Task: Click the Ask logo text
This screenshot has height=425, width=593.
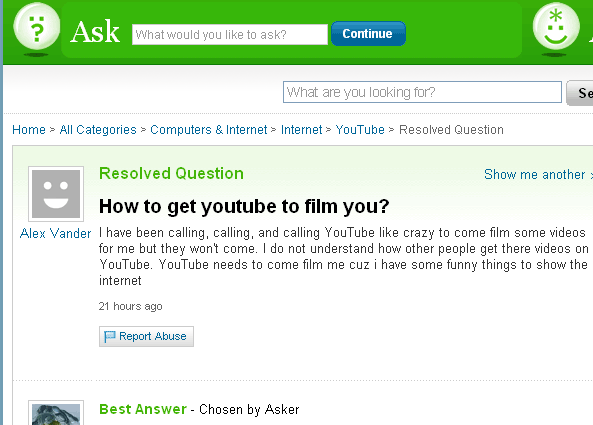Action: (95, 32)
